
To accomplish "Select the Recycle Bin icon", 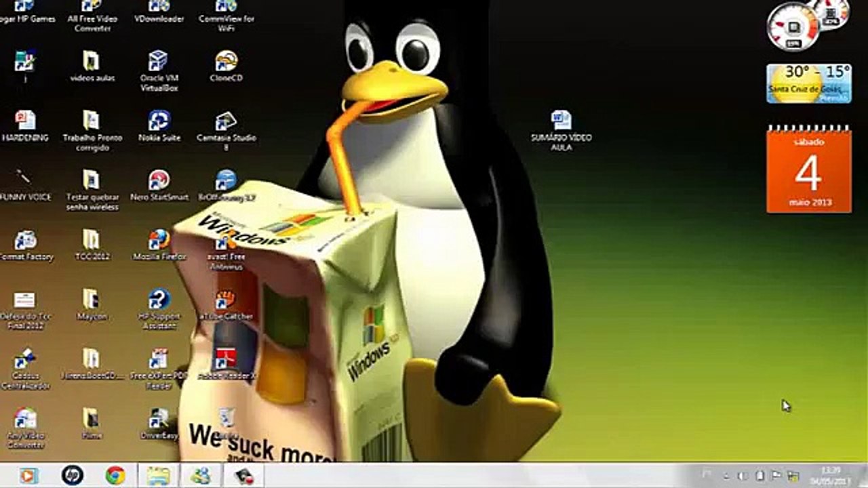I will pyautogui.click(x=226, y=422).
